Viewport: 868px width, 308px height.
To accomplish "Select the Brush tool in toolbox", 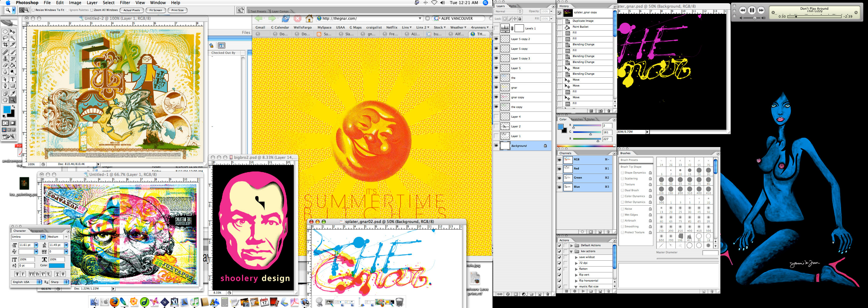I will [12, 52].
